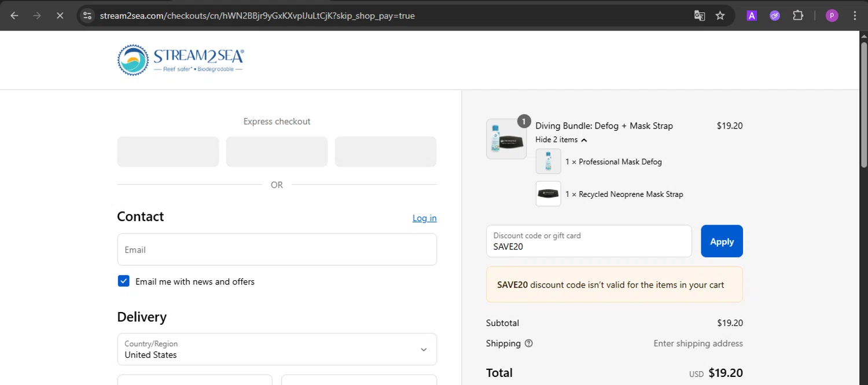This screenshot has width=868, height=385.
Task: Click the discount code or gift card field
Action: point(589,241)
